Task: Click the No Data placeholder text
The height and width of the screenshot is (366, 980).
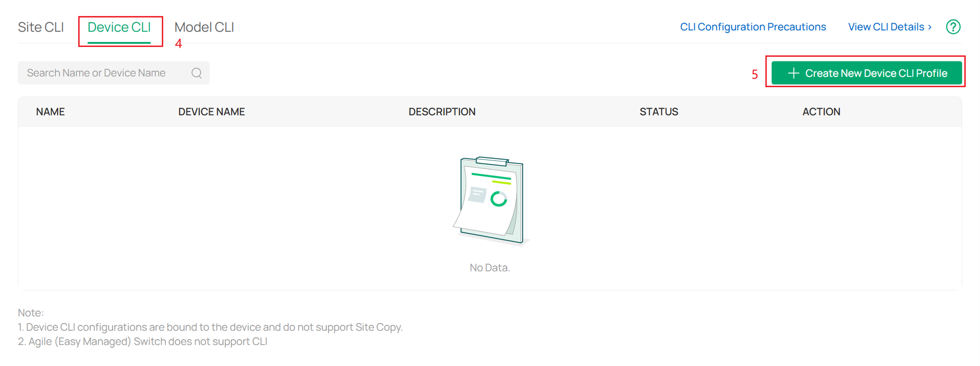Action: (490, 268)
